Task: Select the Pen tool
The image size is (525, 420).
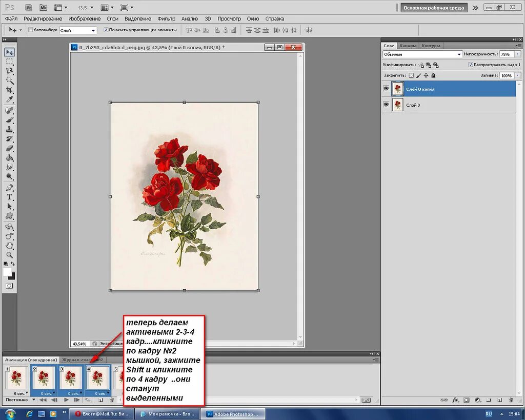Action: 9,187
